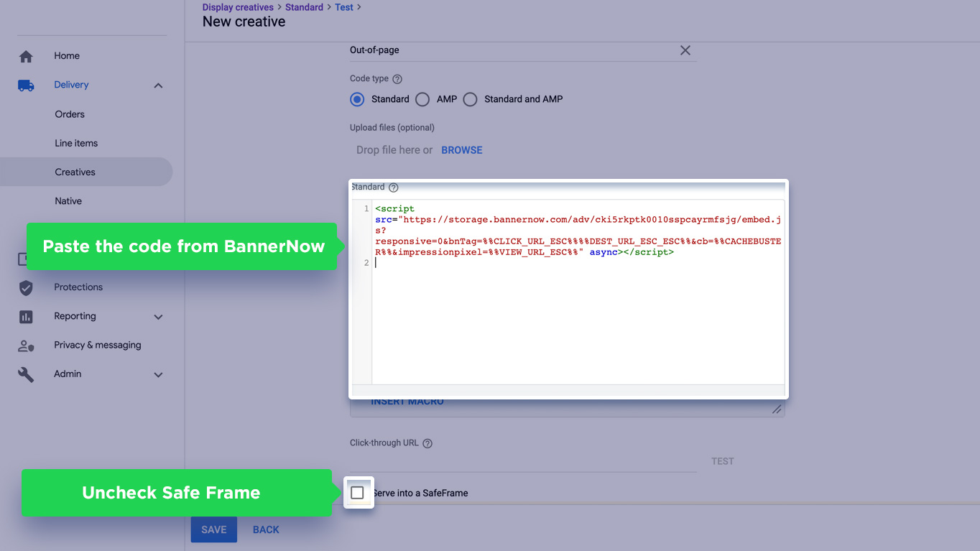The width and height of the screenshot is (980, 551).
Task: Collapse the Delivery menu chevron
Action: coord(158,85)
